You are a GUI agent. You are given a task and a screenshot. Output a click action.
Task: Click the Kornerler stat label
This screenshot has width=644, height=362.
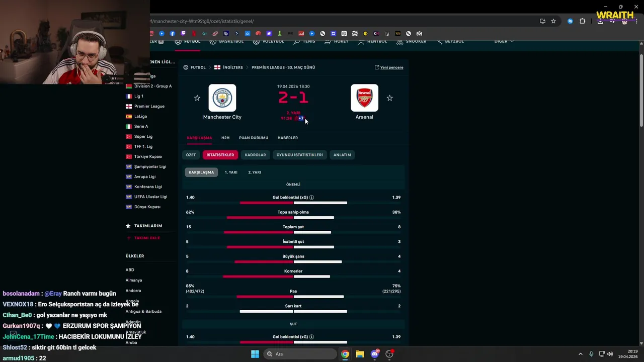(x=293, y=271)
